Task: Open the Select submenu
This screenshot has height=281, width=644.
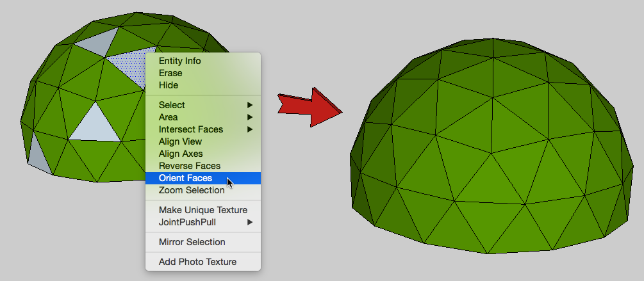Action: click(x=203, y=105)
